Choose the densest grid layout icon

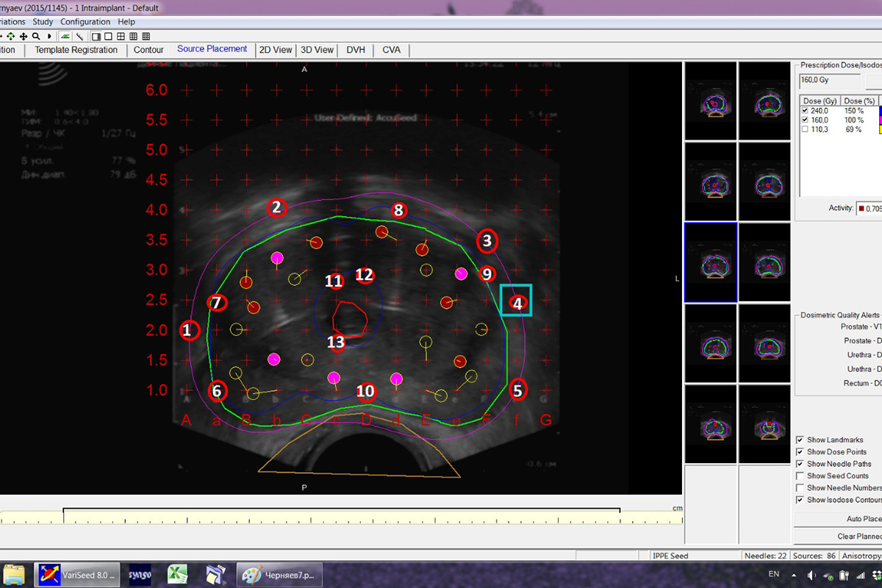pos(146,36)
